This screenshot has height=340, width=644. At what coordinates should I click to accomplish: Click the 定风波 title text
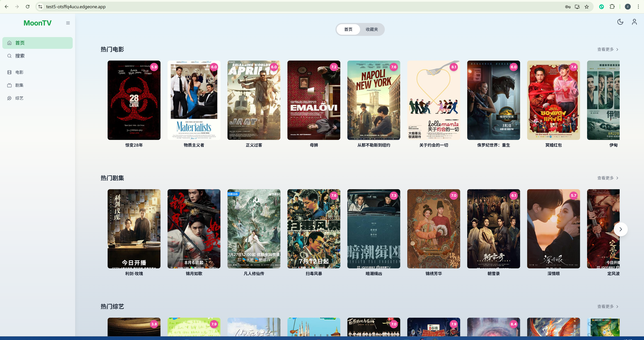(613, 274)
